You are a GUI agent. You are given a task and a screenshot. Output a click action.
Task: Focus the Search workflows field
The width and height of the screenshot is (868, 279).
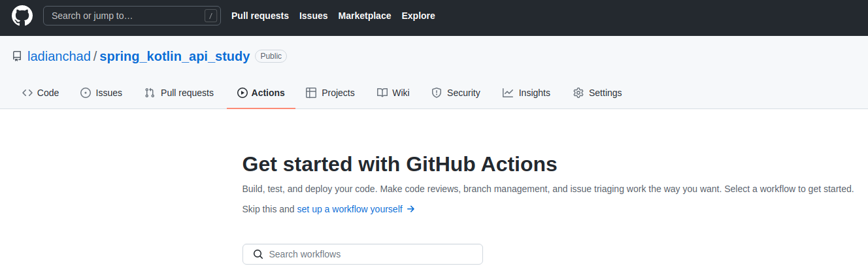[x=363, y=254]
